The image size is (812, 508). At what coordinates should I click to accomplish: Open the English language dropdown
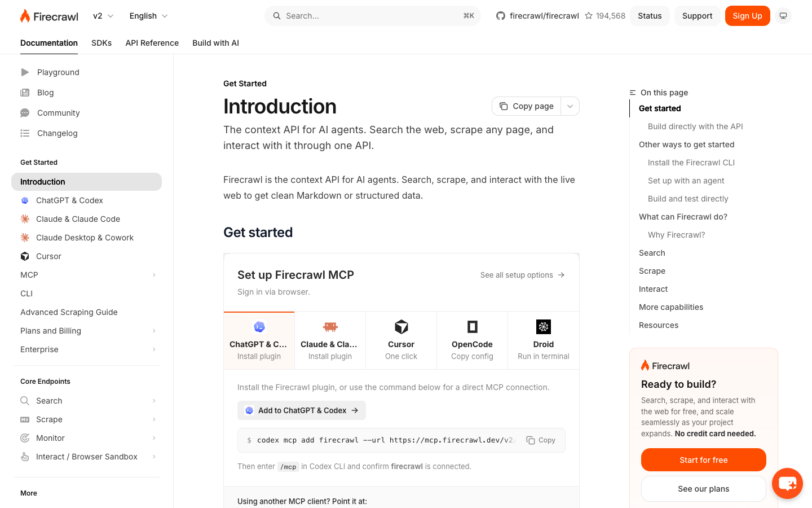[x=148, y=16]
